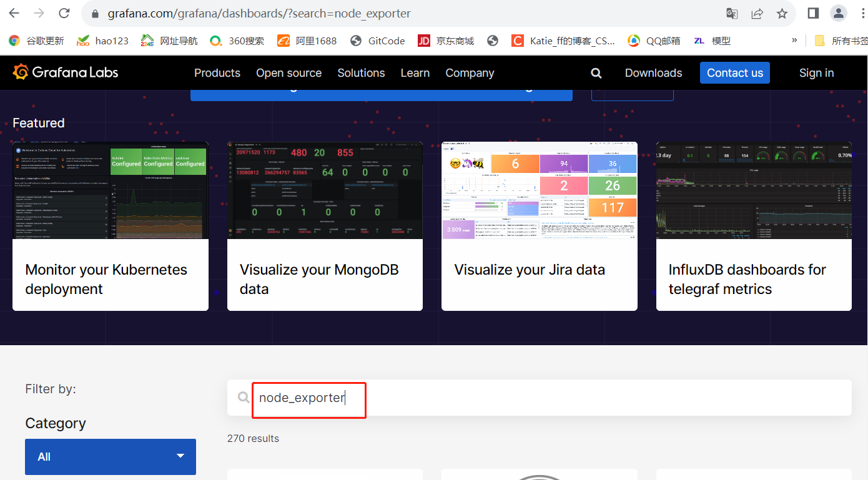Click the 270 results text
Screen dimensions: 868x480
coord(253,438)
